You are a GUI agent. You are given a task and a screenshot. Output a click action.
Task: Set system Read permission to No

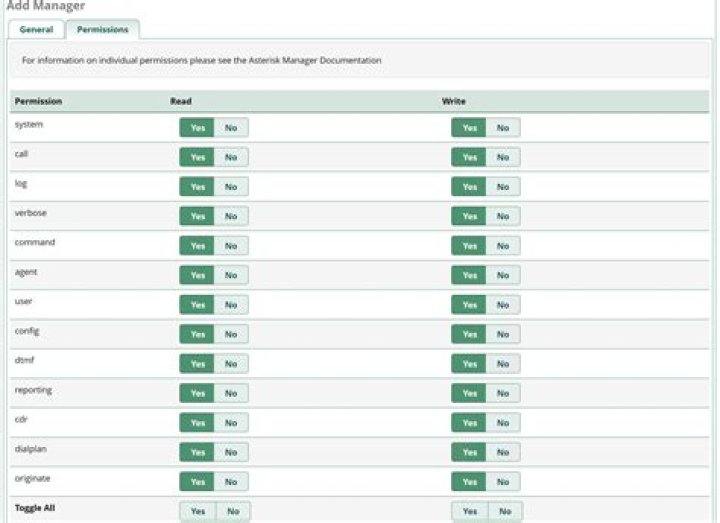(x=231, y=128)
